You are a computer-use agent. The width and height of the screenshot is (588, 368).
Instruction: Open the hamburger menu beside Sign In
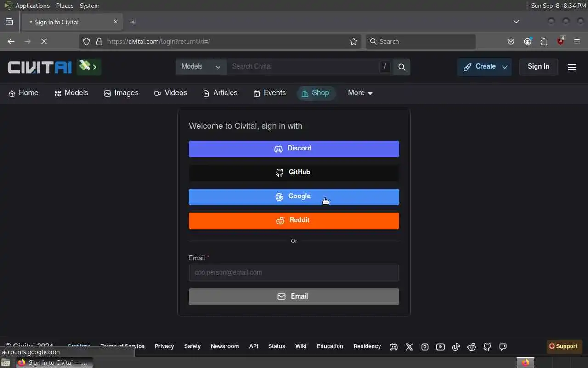[x=572, y=67]
